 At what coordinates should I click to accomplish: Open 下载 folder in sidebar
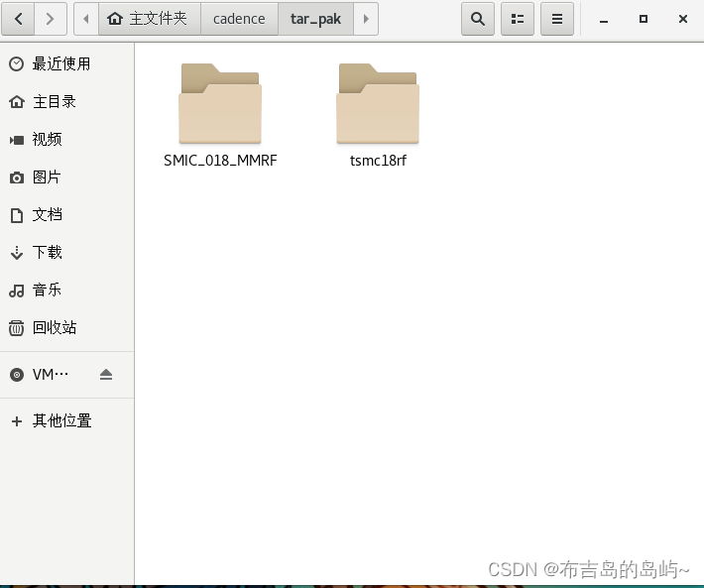pos(47,252)
